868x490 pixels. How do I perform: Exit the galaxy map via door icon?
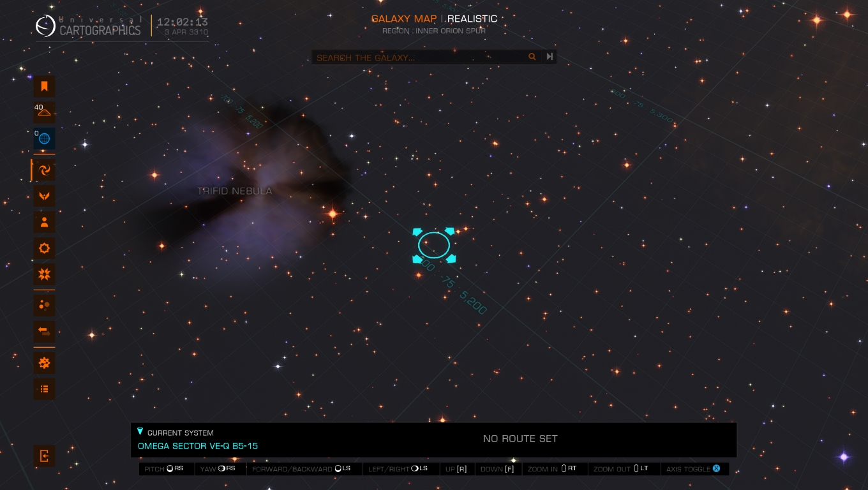point(44,456)
